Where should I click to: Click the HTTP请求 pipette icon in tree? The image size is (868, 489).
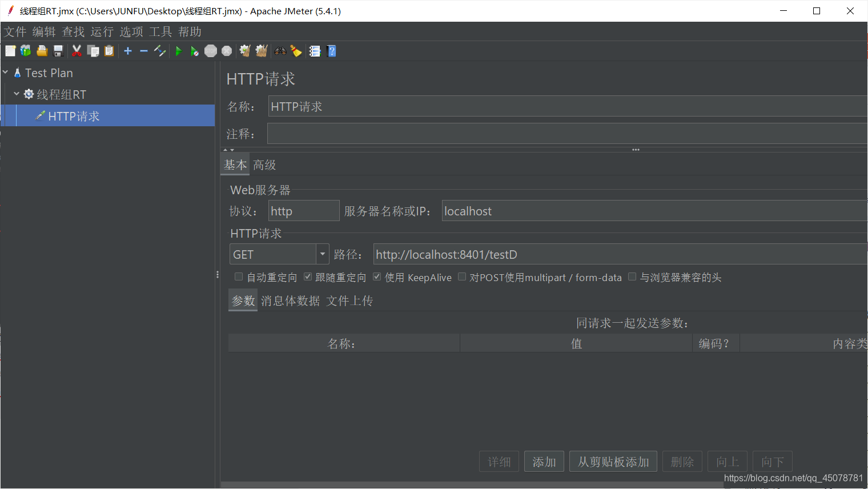click(x=40, y=115)
